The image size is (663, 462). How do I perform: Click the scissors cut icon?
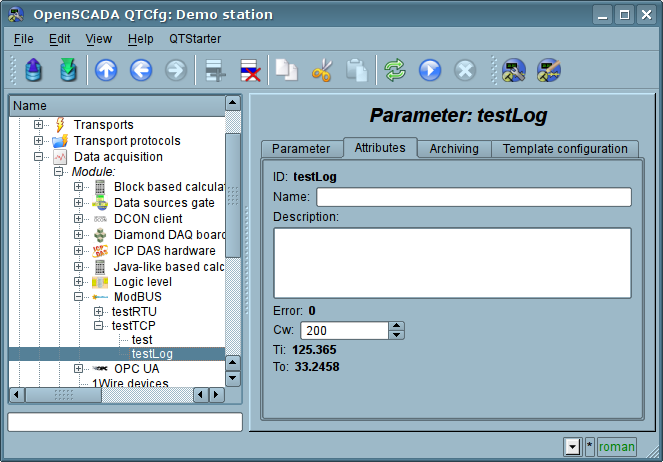(322, 70)
